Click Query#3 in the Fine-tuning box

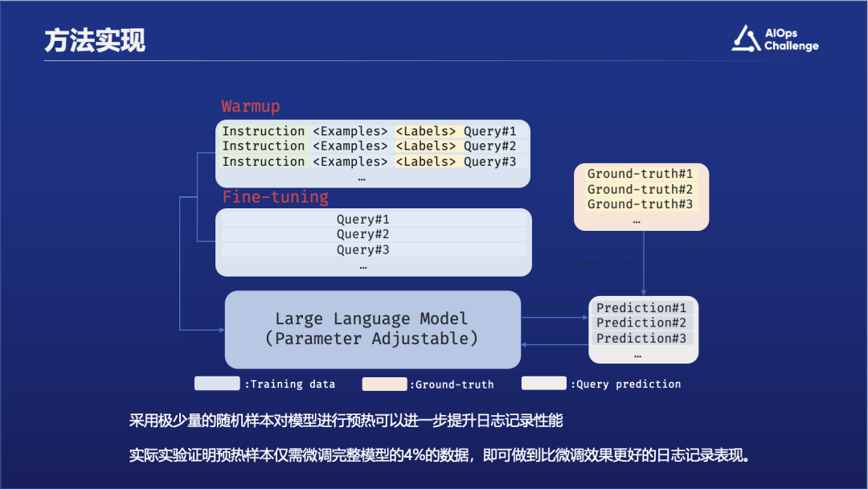click(363, 249)
